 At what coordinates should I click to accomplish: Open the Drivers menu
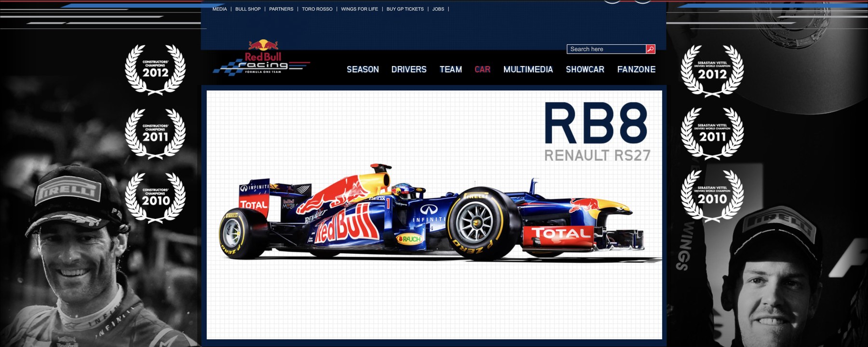(409, 69)
